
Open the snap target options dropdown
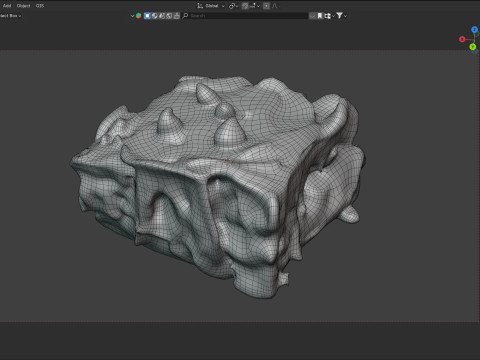(x=255, y=6)
